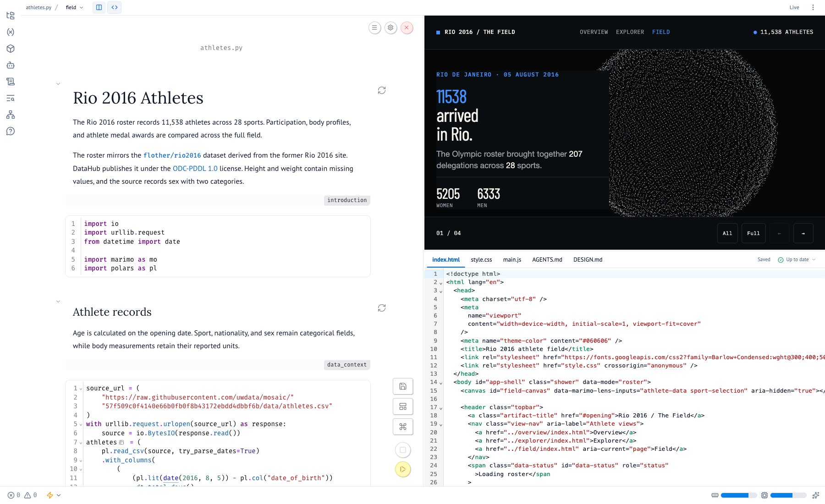Click the CPU usage icon
Image resolution: width=825 pixels, height=504 pixels.
coord(764,495)
